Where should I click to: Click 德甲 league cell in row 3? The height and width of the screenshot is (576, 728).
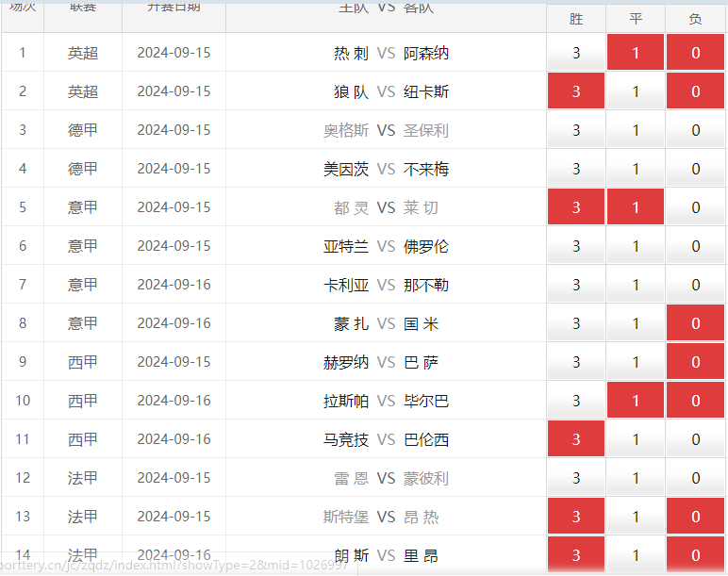[x=83, y=130]
